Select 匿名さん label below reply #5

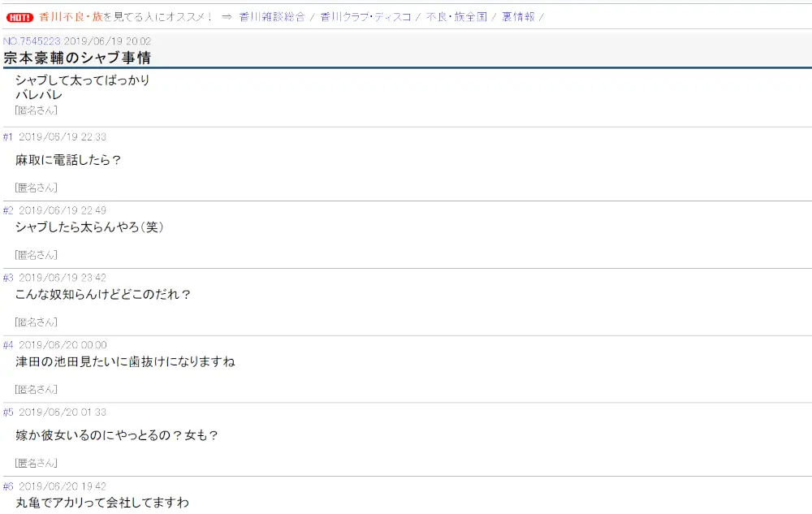[x=36, y=463]
